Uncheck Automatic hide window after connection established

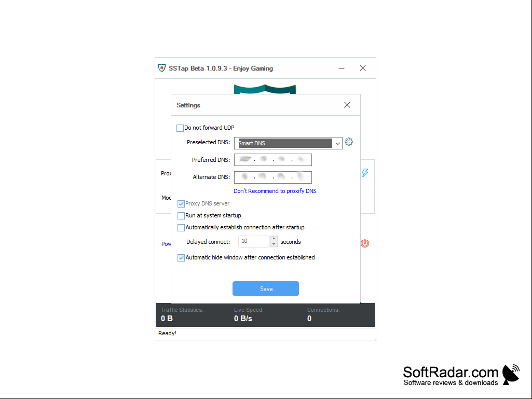181,258
